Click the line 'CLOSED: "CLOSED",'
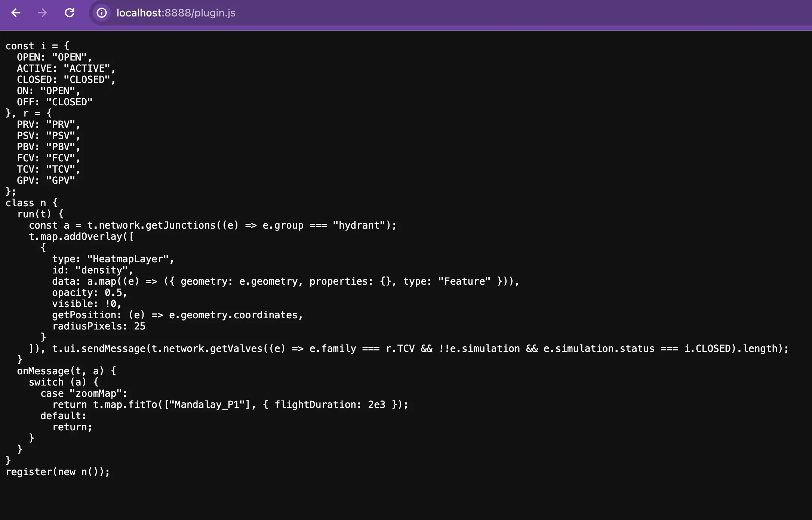 (x=66, y=80)
